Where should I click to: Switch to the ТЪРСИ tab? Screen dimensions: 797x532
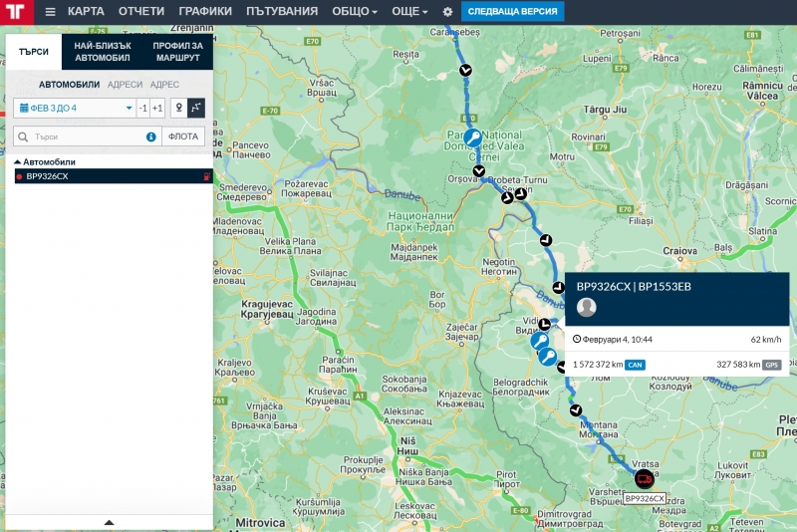34,52
